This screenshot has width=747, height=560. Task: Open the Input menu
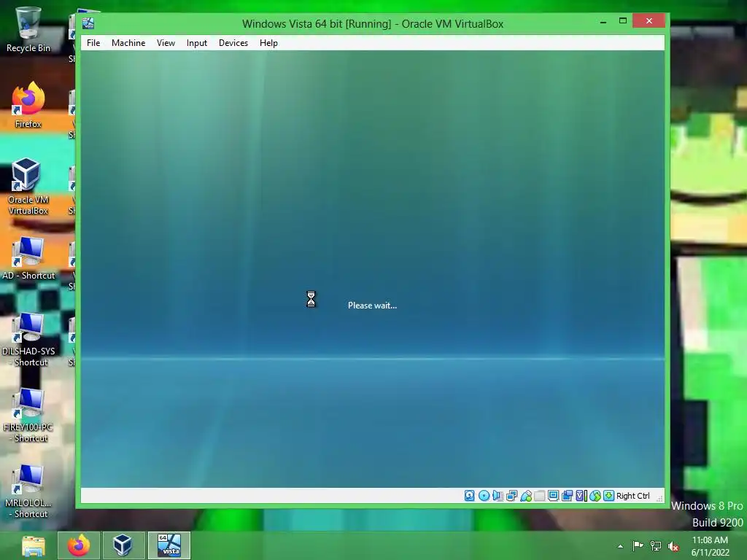pyautogui.click(x=197, y=43)
